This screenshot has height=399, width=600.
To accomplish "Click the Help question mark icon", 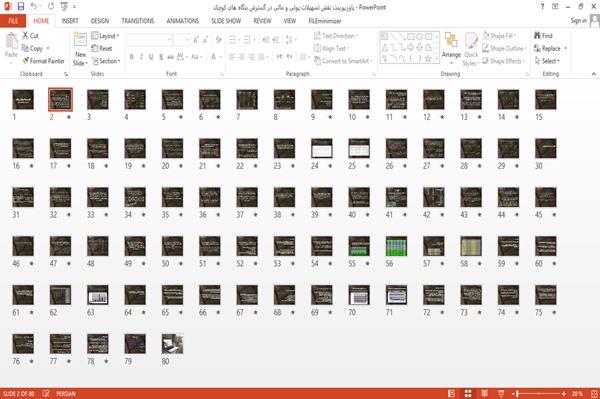I will point(542,7).
